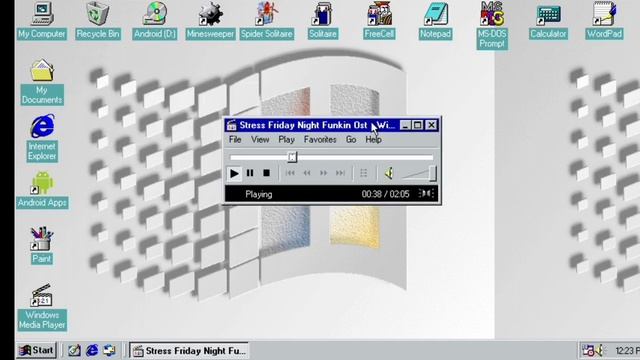Select the Solitaire shortcut icon
This screenshot has height=360, width=640.
point(322,20)
